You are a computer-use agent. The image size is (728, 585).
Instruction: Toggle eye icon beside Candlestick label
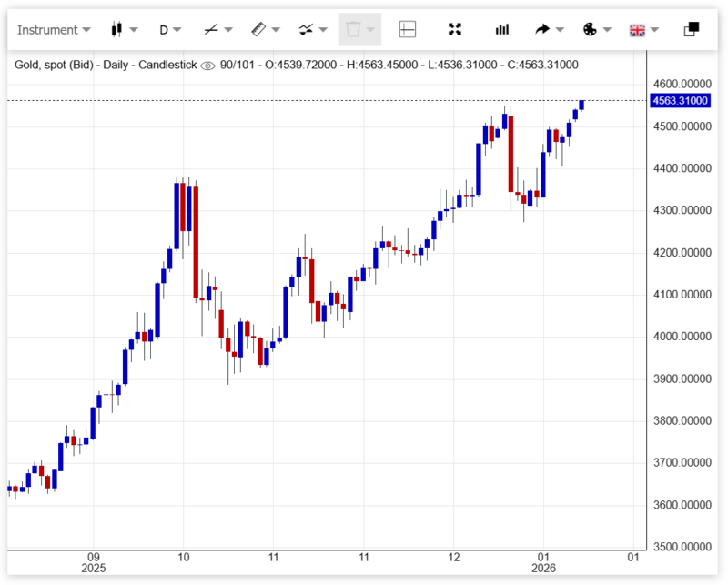207,66
